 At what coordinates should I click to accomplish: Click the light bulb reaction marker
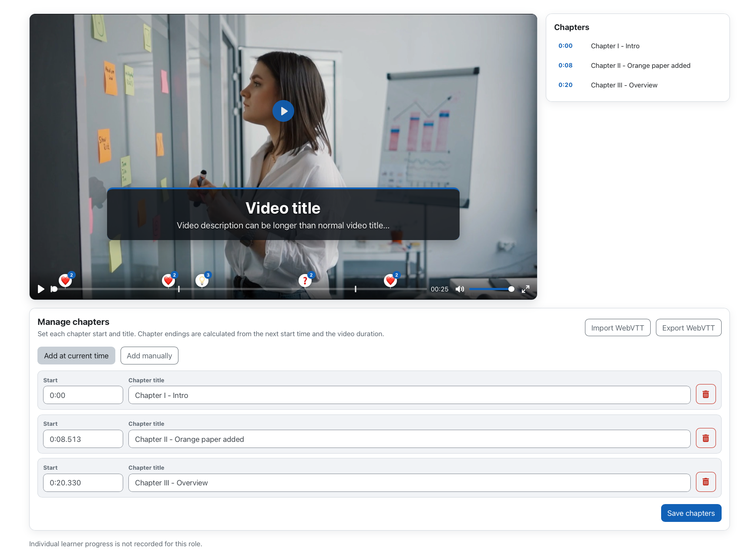[202, 281]
